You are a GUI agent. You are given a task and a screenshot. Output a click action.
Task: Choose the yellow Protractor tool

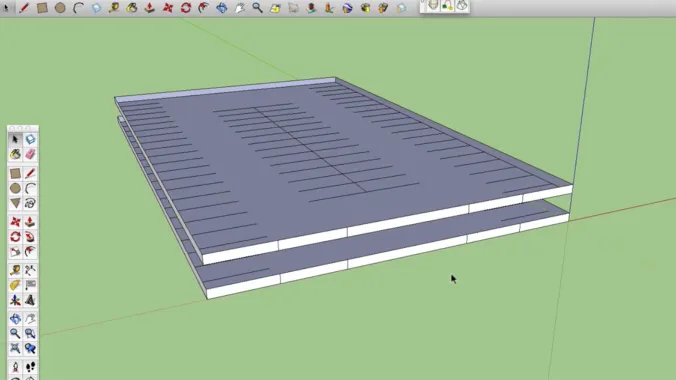(15, 285)
